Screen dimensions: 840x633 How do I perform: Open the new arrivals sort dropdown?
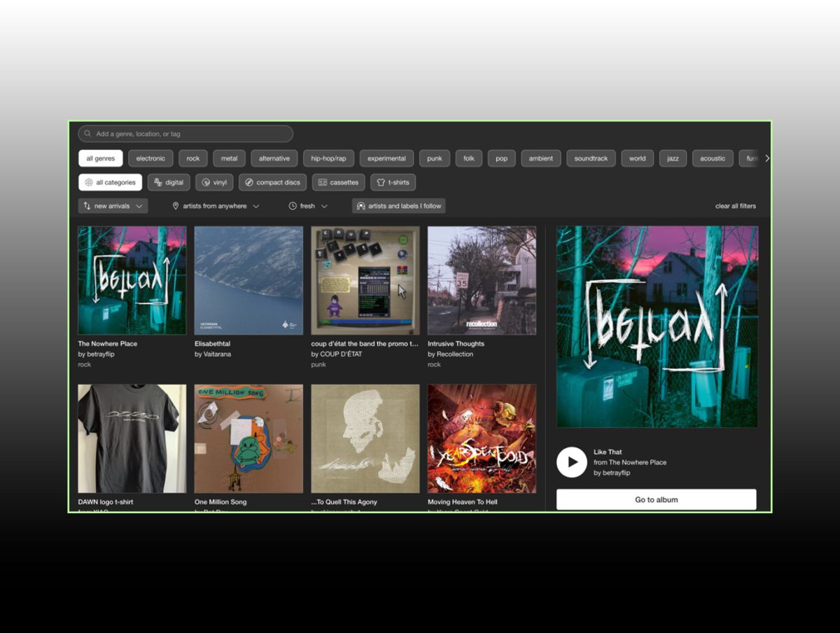[x=113, y=206]
